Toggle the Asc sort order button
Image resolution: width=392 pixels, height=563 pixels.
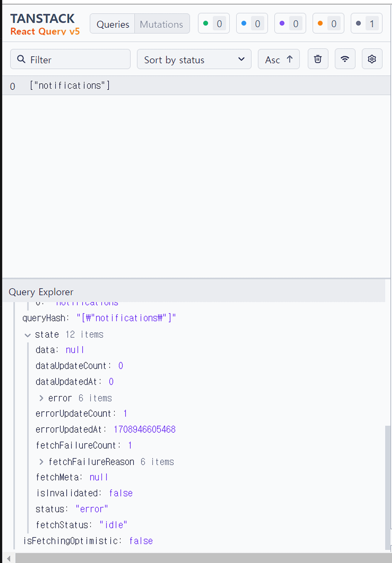pos(279,59)
